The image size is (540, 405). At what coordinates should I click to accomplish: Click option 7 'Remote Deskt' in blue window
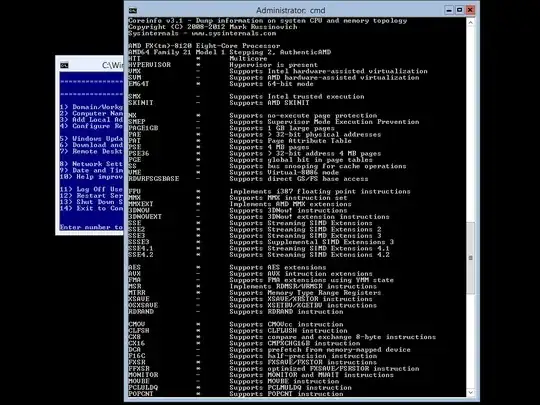pos(91,152)
